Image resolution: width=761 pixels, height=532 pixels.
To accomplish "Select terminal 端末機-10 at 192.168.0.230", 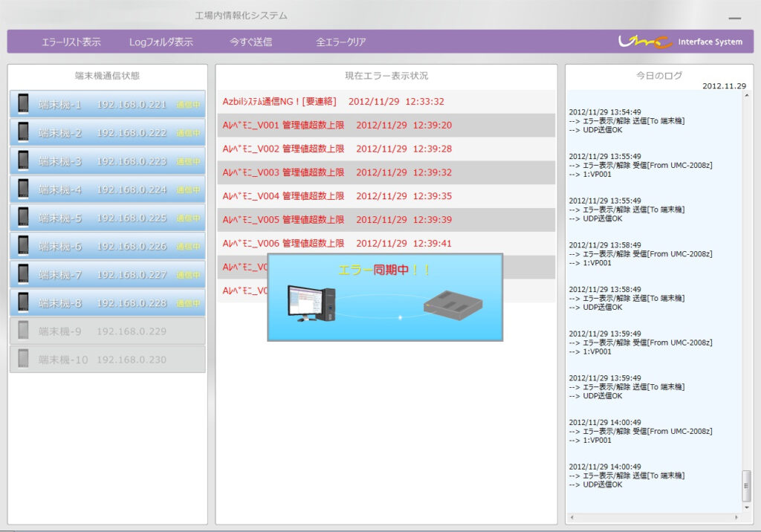I will [x=107, y=360].
